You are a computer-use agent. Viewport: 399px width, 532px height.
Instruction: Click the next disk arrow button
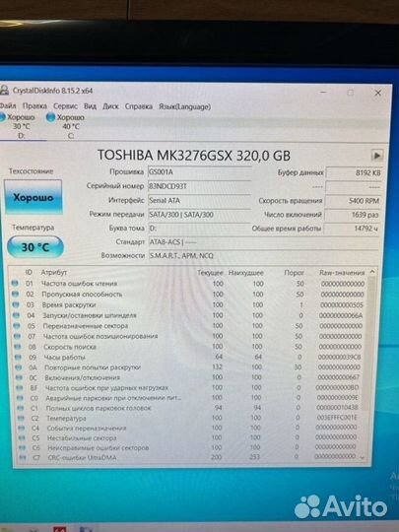376,156
